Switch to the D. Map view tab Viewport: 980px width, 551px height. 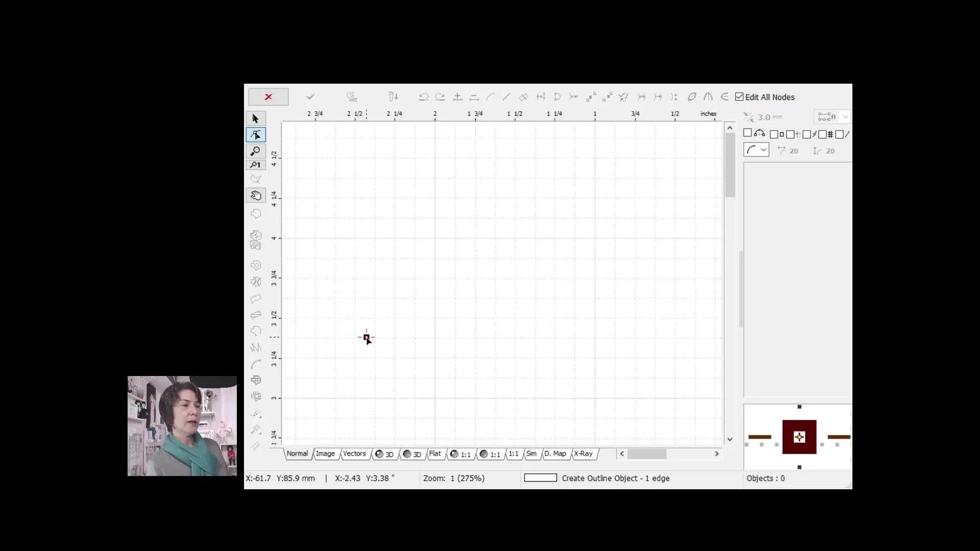pos(555,454)
